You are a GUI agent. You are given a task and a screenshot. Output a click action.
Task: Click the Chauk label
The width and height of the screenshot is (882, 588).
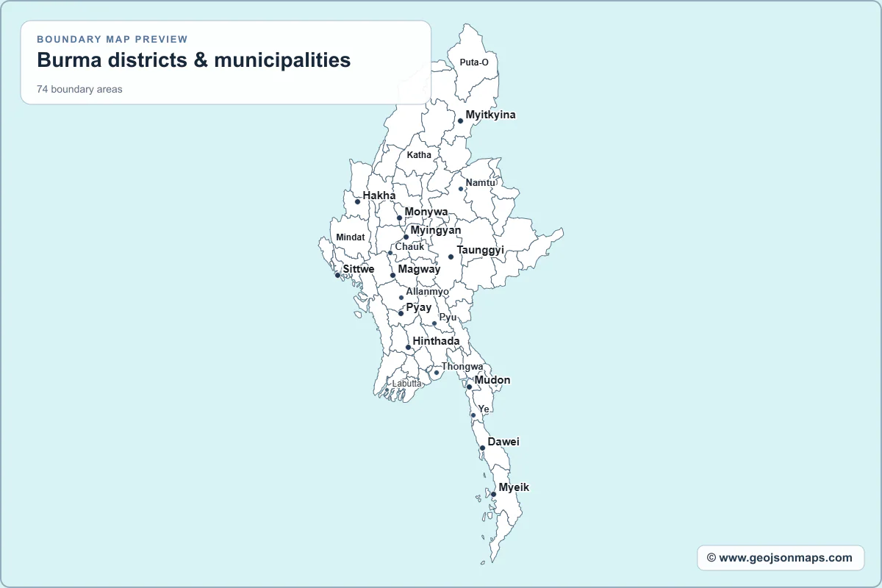point(409,247)
